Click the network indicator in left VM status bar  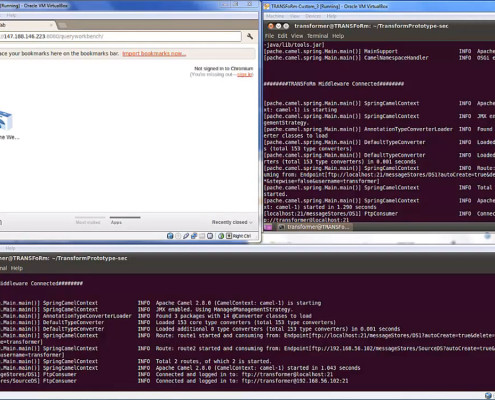[194, 236]
